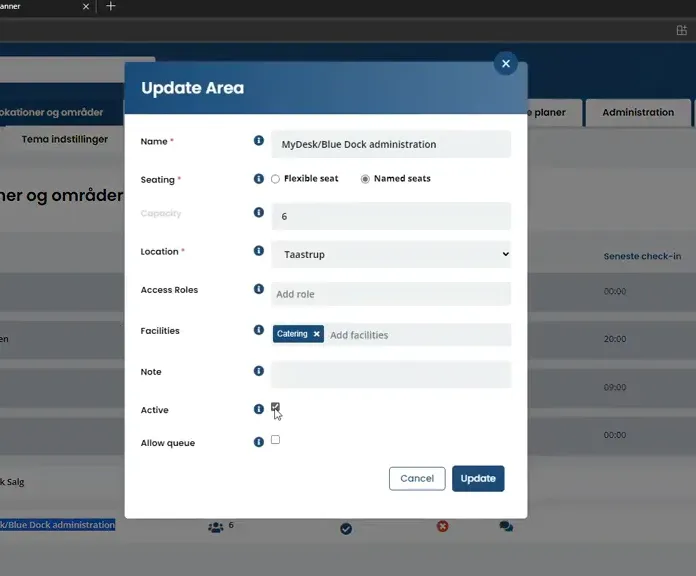Click the Cancel button
The height and width of the screenshot is (576, 696).
[x=417, y=478]
